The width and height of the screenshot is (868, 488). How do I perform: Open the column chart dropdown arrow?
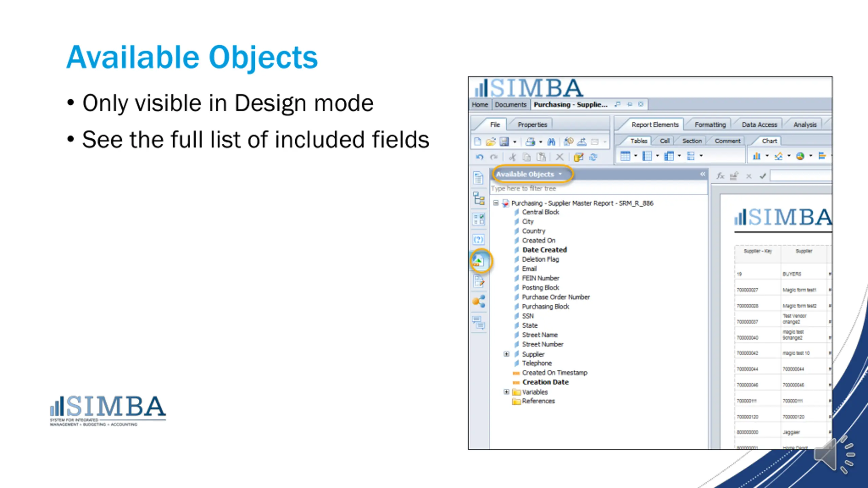point(767,156)
